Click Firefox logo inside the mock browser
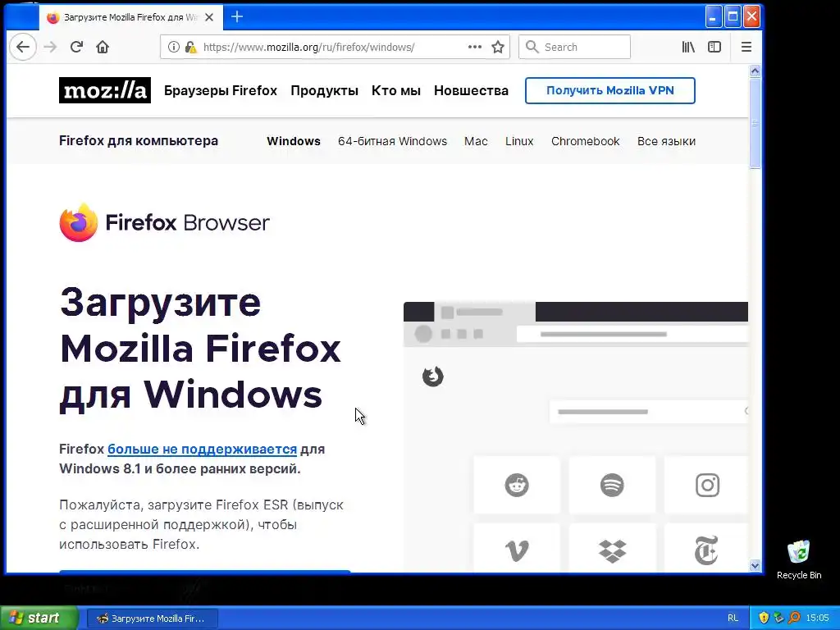This screenshot has height=630, width=840. tap(433, 377)
